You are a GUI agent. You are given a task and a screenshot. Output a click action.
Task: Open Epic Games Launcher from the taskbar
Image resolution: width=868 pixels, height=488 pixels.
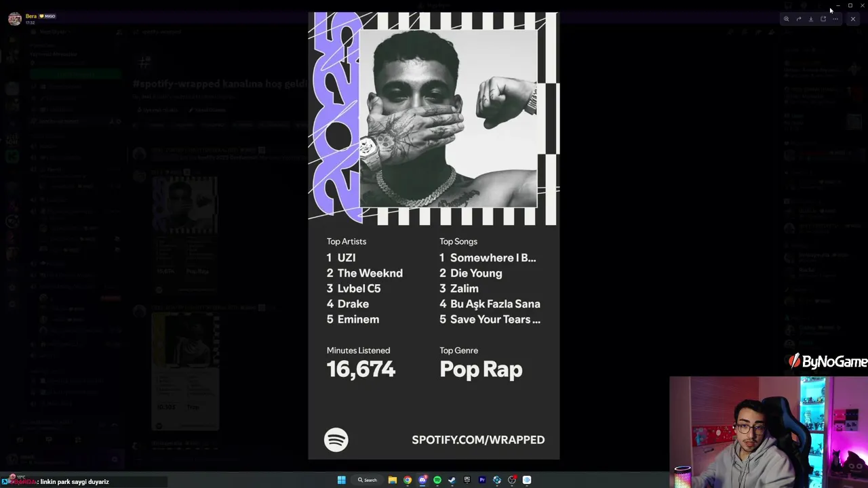click(467, 480)
